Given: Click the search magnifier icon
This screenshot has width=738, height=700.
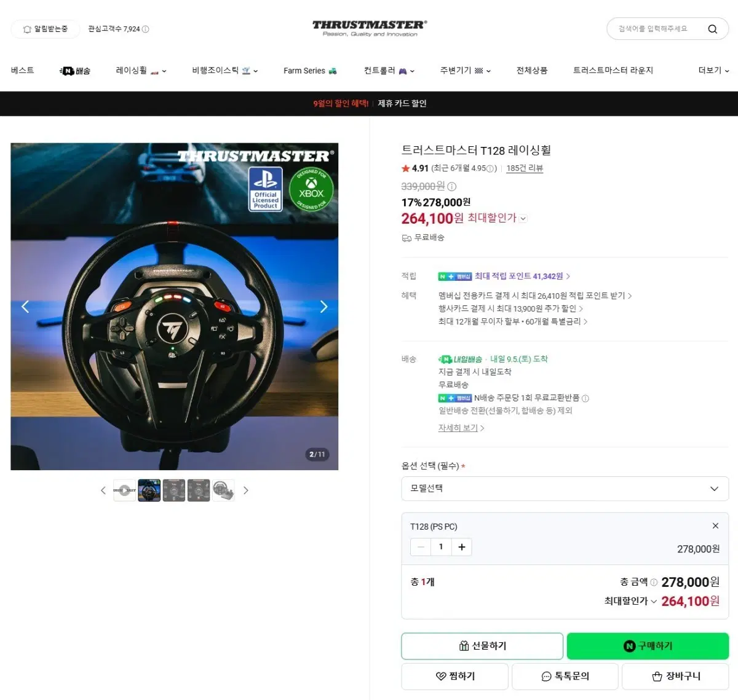Looking at the screenshot, I should pos(712,29).
